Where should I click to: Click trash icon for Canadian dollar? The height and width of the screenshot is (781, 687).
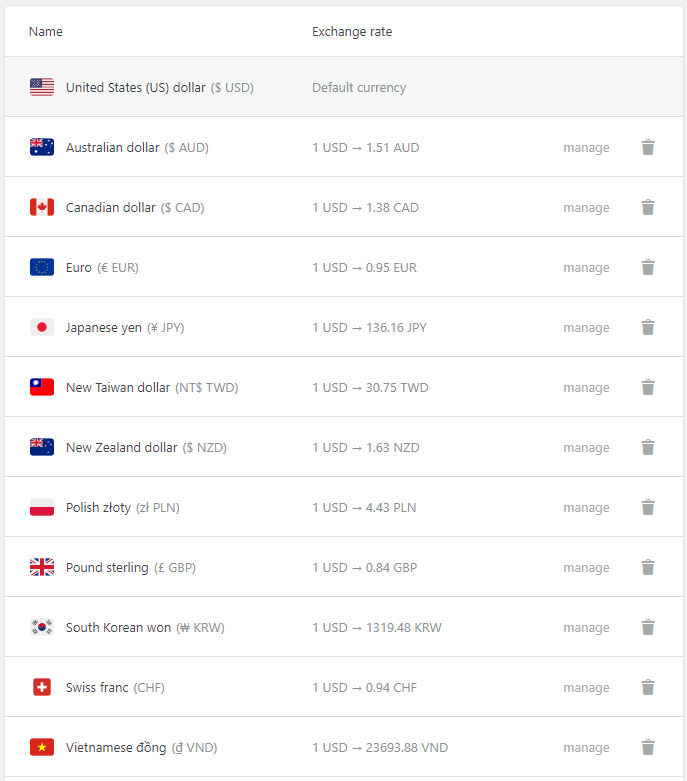coord(648,207)
